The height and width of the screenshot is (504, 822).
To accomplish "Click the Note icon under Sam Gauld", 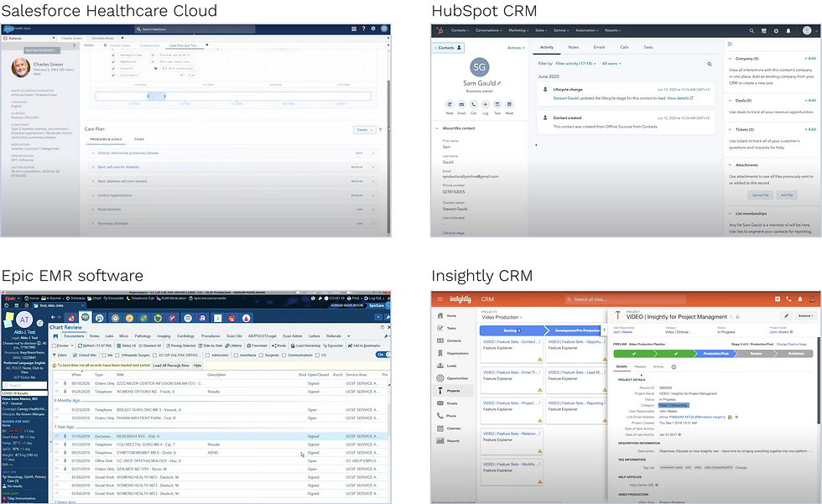I will pos(450,104).
